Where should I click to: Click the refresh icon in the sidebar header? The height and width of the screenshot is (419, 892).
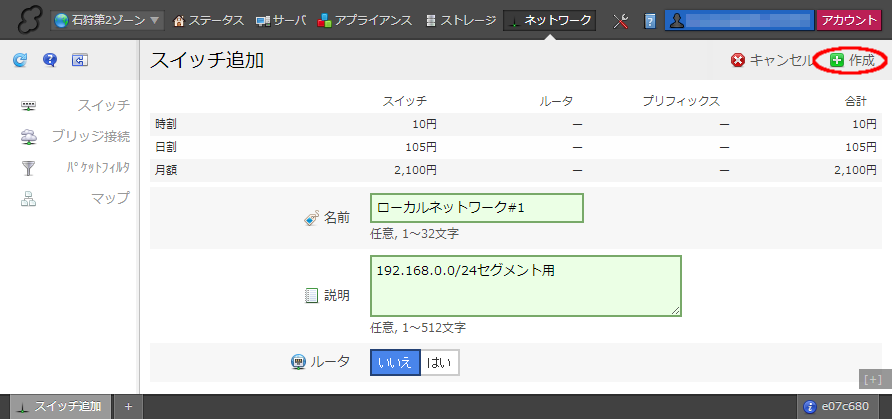(x=20, y=61)
